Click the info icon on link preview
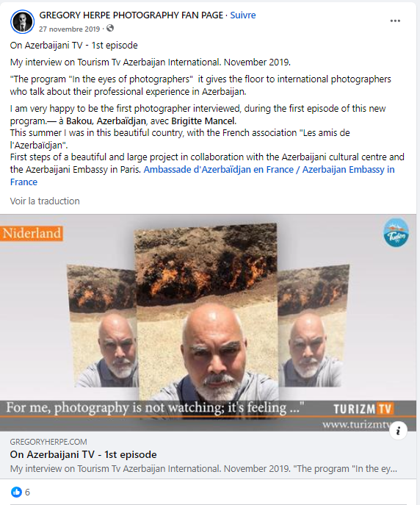This screenshot has height=505, width=420. pos(398,431)
